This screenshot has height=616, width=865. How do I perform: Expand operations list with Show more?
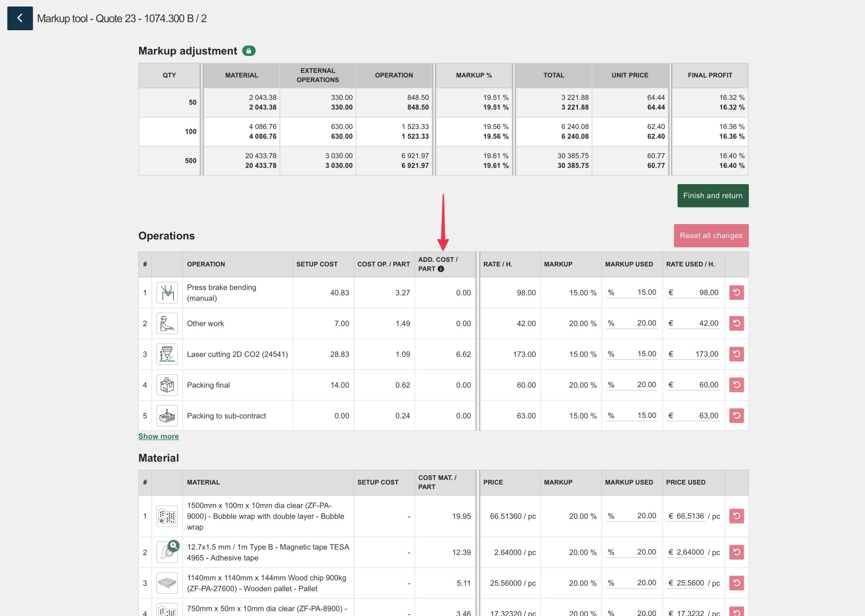[158, 436]
